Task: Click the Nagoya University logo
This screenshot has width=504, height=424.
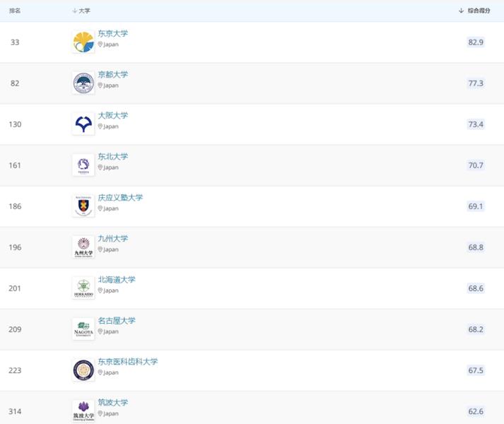Action: [x=83, y=329]
